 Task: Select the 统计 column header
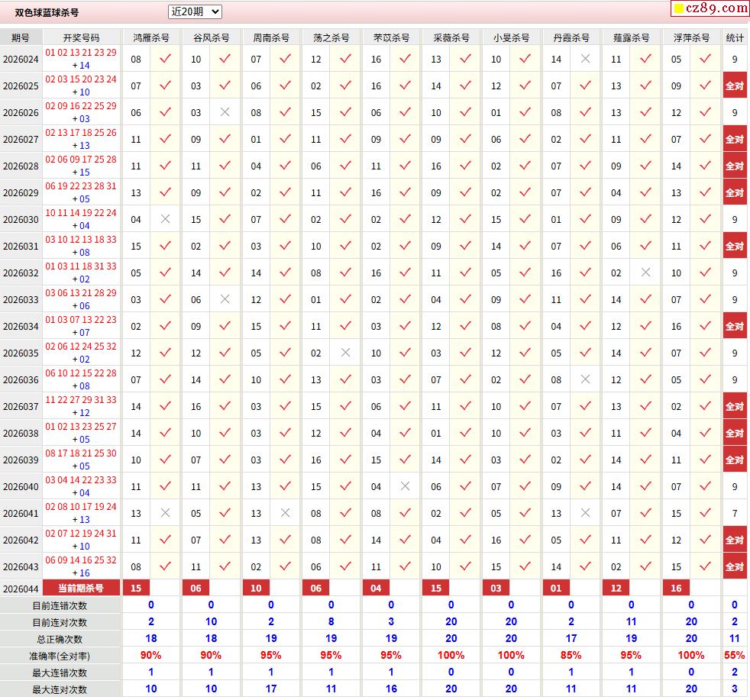click(x=735, y=37)
